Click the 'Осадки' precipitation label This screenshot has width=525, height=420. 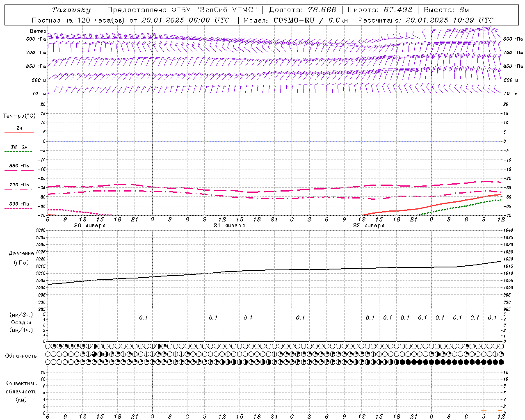point(21,322)
